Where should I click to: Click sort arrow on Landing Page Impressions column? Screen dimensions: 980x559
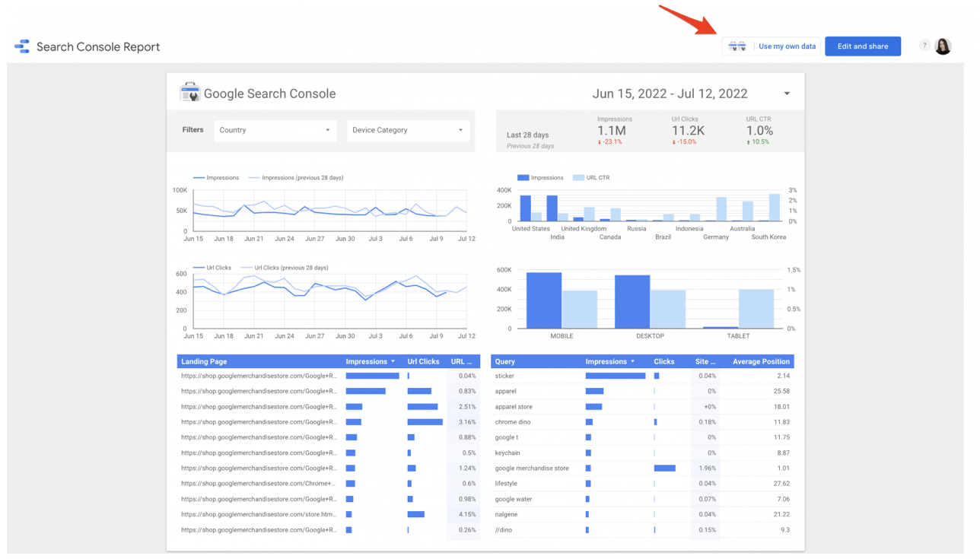coord(393,362)
